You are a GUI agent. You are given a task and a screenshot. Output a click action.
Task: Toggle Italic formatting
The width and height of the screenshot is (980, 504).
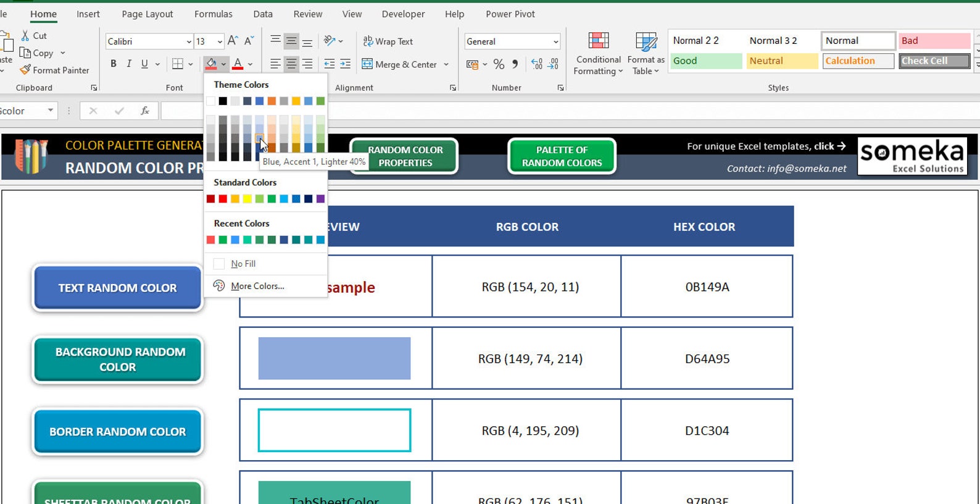(129, 64)
